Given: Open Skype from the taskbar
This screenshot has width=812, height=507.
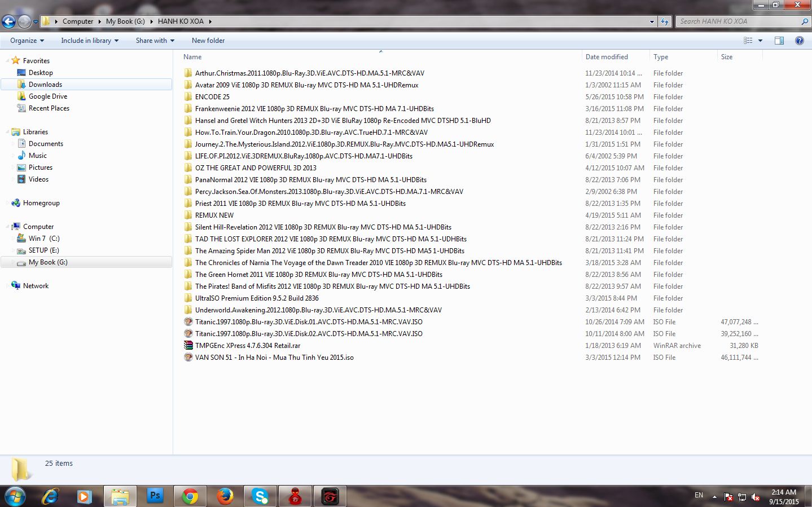Looking at the screenshot, I should [260, 496].
